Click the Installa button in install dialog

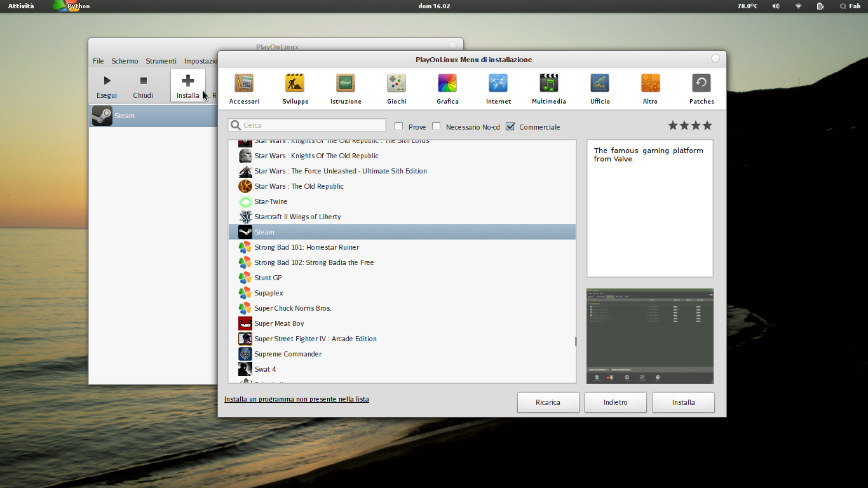(684, 402)
